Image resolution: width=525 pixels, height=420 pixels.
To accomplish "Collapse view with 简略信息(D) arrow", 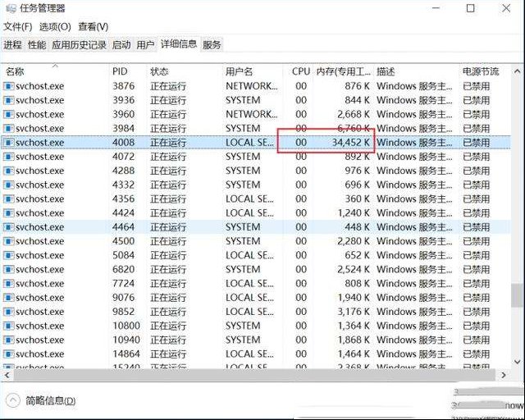I will coord(13,400).
